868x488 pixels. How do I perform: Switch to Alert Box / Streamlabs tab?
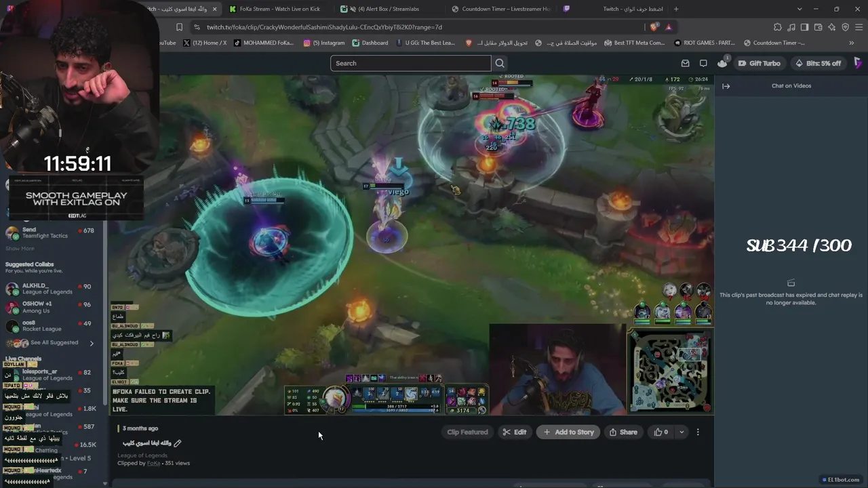click(389, 9)
